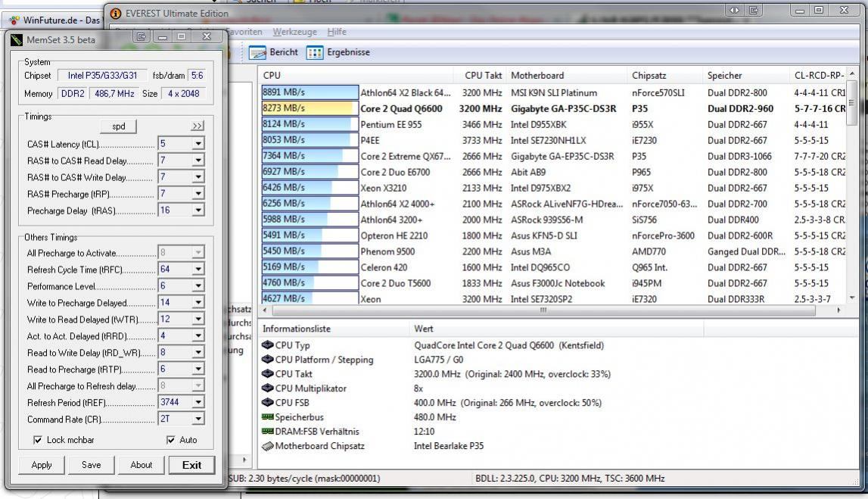Viewport: 868px width, 499px height.
Task: Click the Exit button in MemSet
Action: tap(191, 465)
